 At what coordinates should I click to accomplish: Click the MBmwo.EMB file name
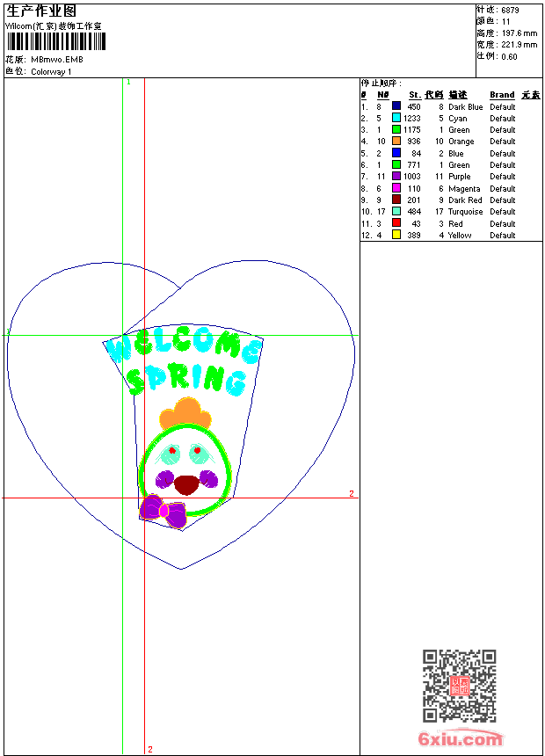tap(56, 60)
